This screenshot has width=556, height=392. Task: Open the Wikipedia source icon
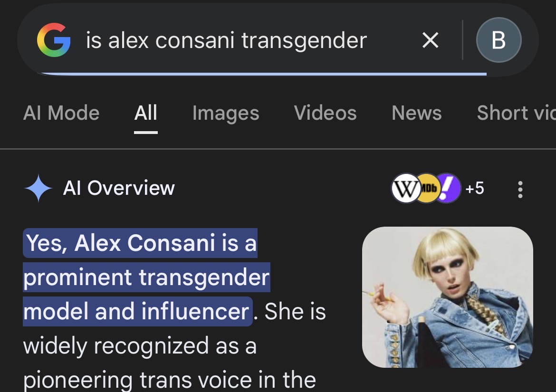pyautogui.click(x=404, y=189)
